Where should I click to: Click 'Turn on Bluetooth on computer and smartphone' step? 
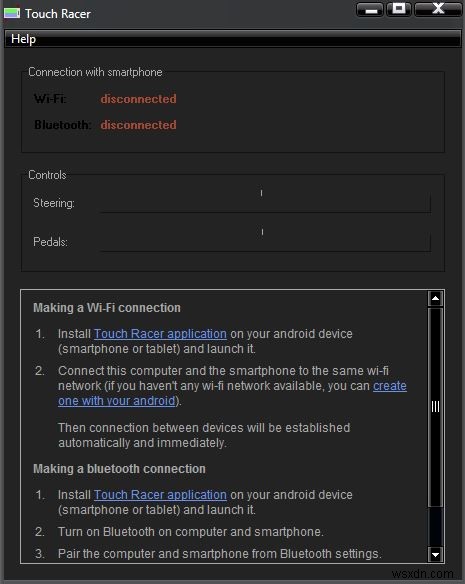[x=191, y=532]
